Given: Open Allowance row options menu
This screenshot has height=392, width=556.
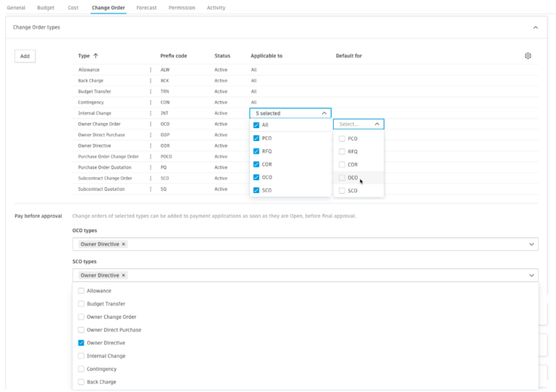Looking at the screenshot, I should tap(151, 69).
